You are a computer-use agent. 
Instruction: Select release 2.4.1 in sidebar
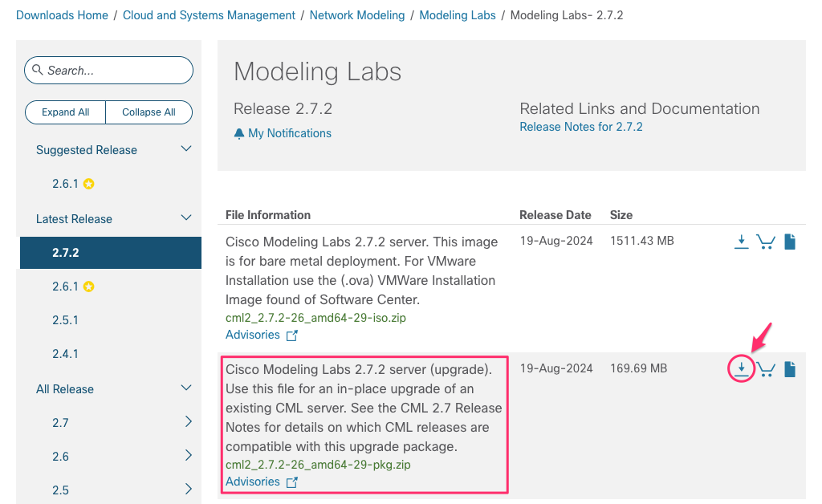pos(65,354)
